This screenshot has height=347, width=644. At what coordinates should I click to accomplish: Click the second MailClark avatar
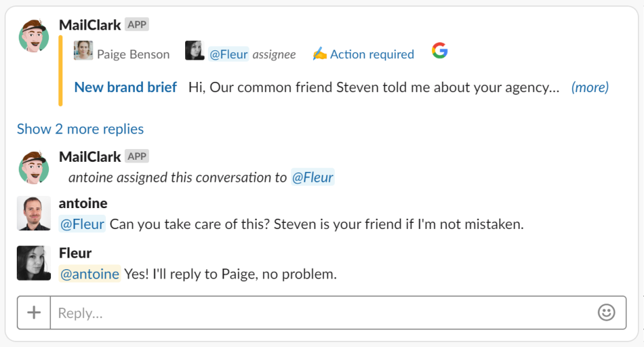point(34,167)
